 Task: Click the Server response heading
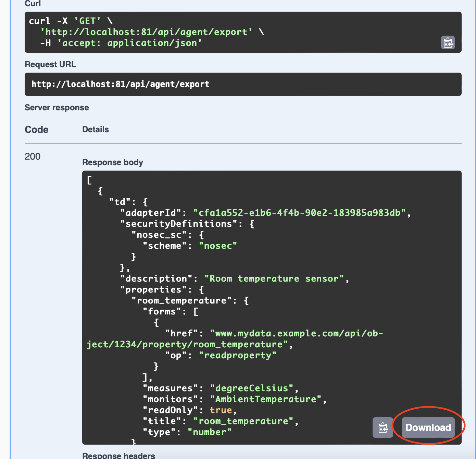coord(57,108)
